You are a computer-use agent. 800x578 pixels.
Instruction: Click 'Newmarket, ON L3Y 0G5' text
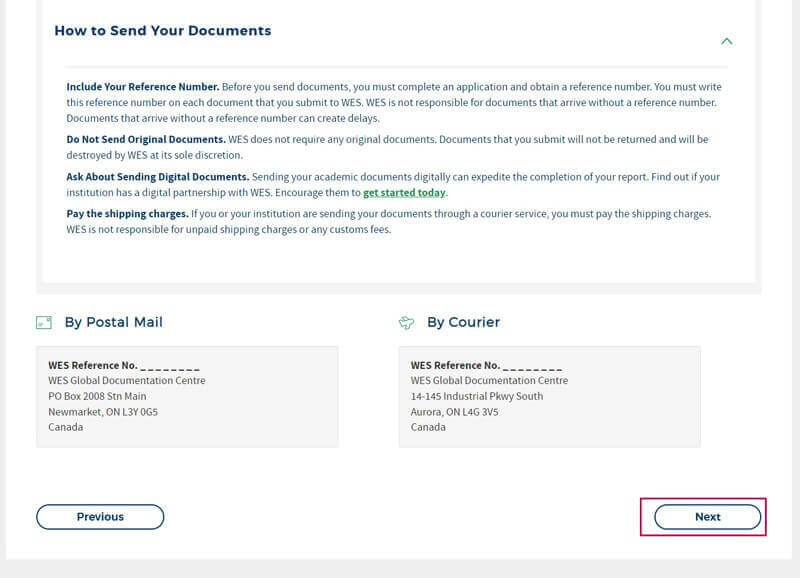coord(103,412)
